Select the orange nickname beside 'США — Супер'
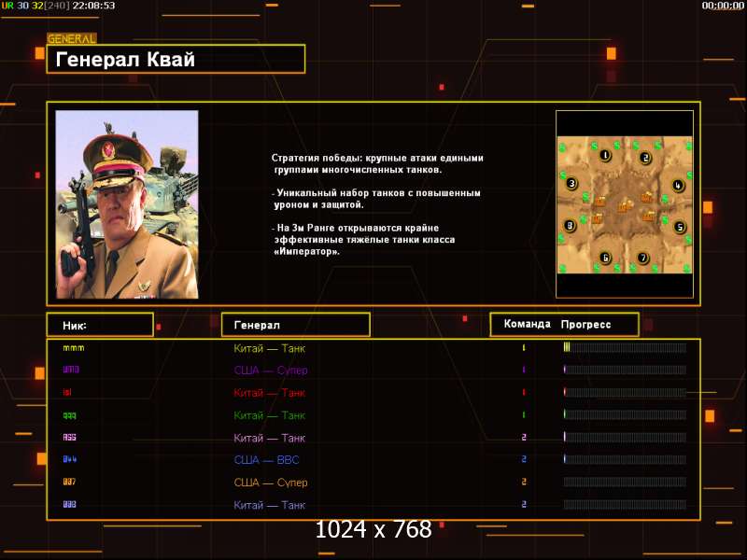 69,482
